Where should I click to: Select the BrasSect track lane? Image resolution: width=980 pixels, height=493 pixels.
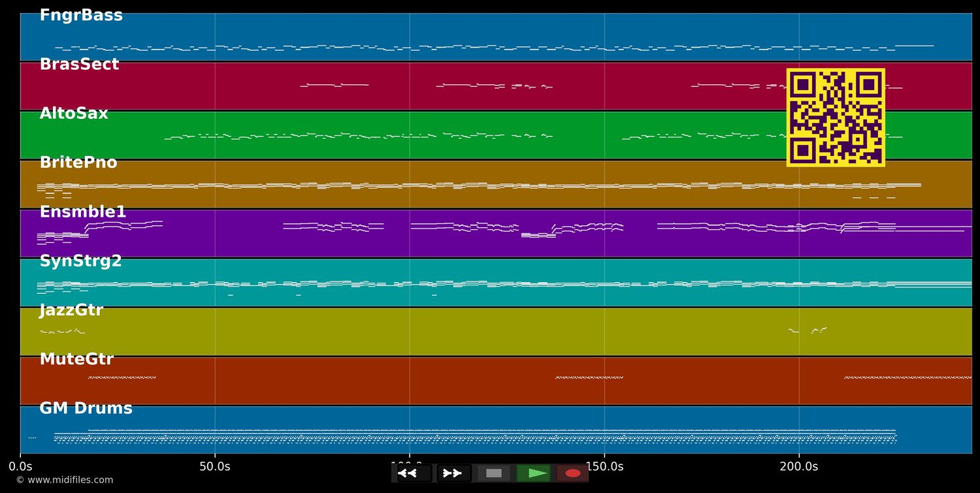[x=457, y=85]
